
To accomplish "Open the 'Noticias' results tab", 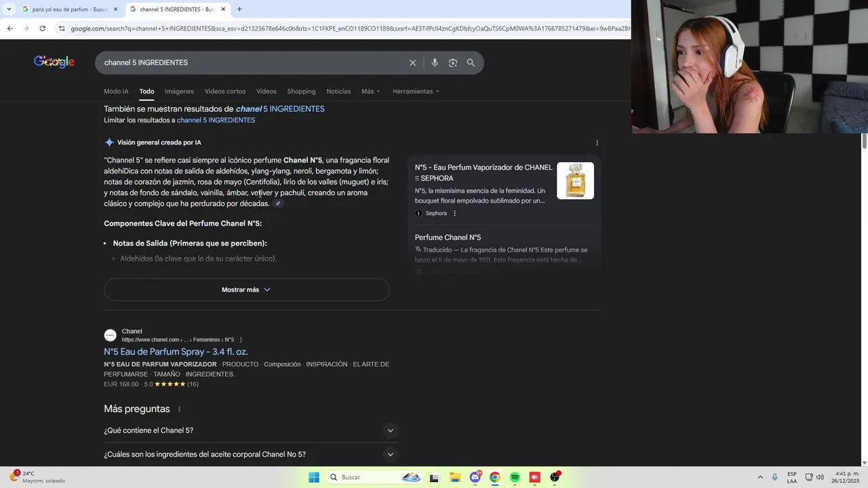I will coord(338,91).
